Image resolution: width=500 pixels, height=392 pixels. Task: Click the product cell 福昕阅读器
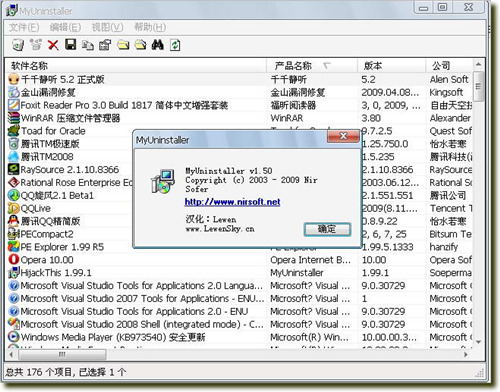click(x=293, y=105)
